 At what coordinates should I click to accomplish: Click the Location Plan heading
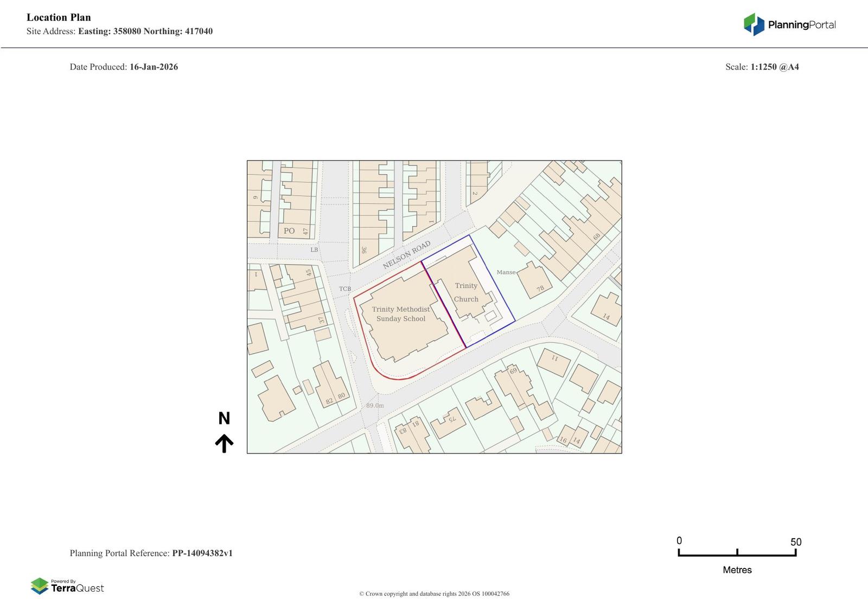pos(59,17)
